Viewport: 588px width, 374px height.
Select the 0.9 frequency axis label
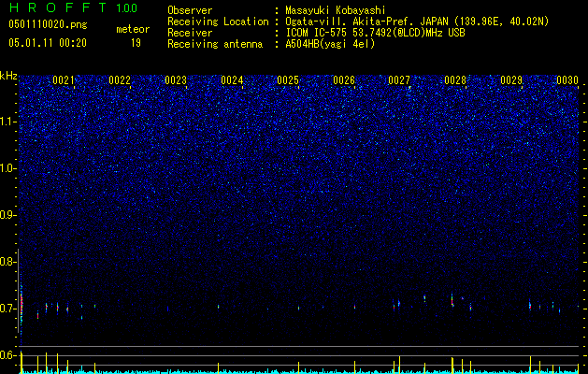tap(7, 215)
